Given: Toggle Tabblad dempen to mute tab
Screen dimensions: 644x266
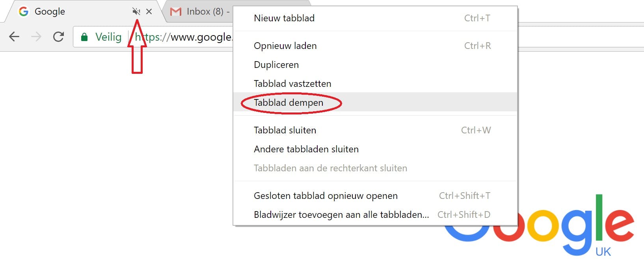Looking at the screenshot, I should point(288,103).
